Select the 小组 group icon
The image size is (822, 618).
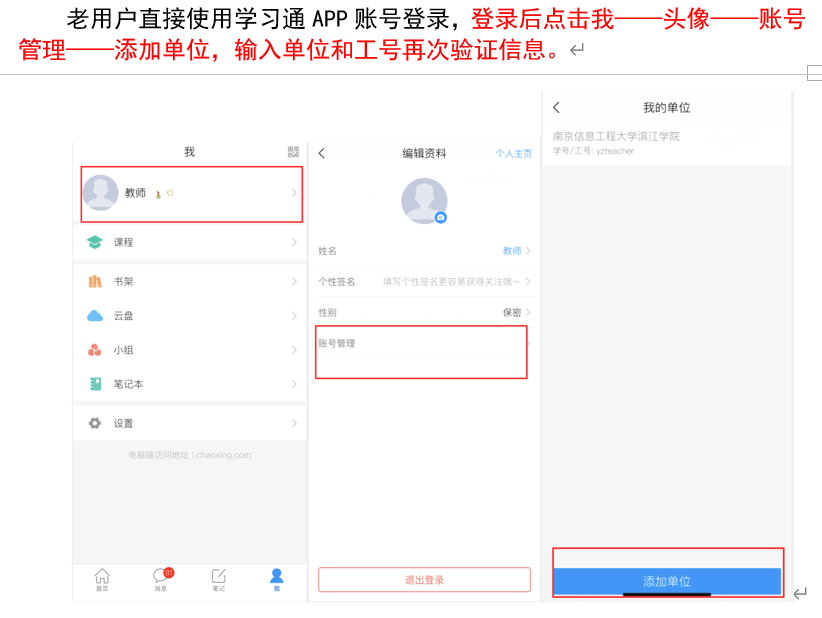95,350
